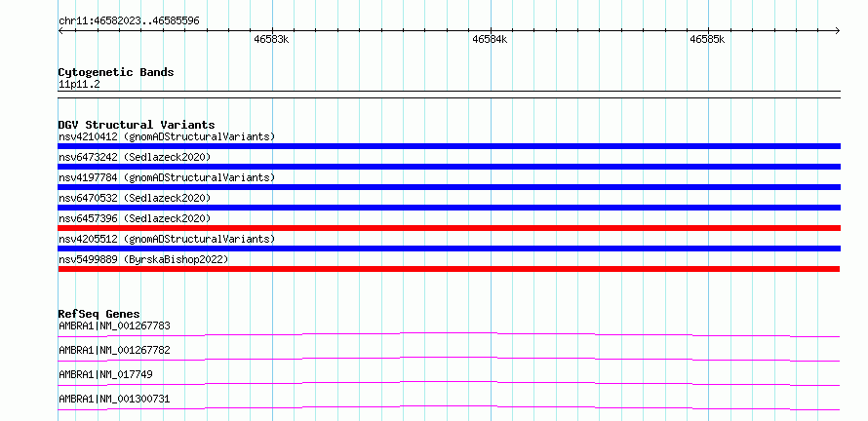This screenshot has height=421, width=868.
Task: Open AMBRA1|NM_001267782 transcript label
Action: click(x=114, y=350)
